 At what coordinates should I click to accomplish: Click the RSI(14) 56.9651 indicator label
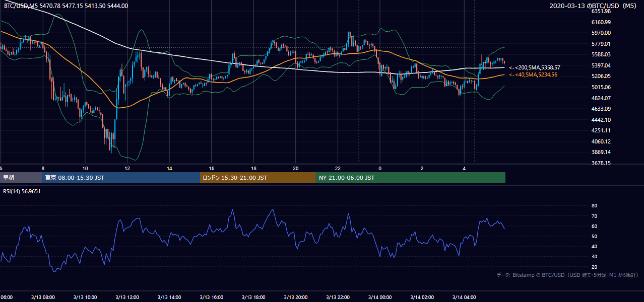[x=22, y=191]
